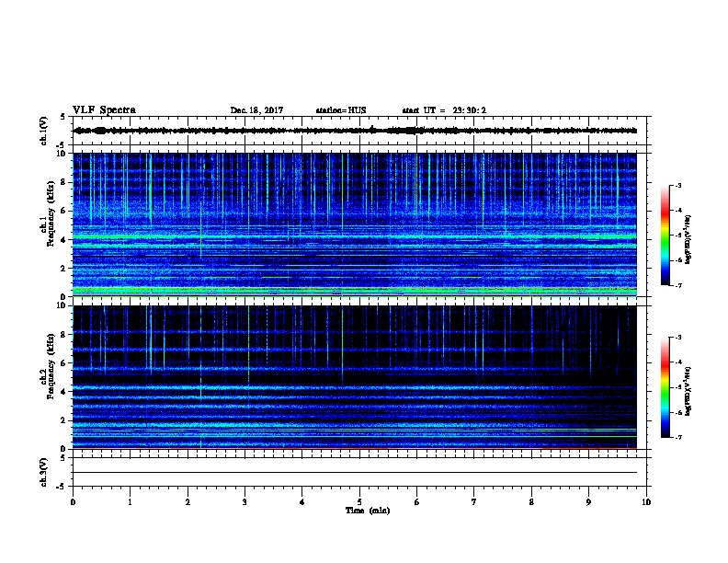Image resolution: width=728 pixels, height=563 pixels.
Task: Click the 'Time (min)' x-axis label
Action: [368, 511]
